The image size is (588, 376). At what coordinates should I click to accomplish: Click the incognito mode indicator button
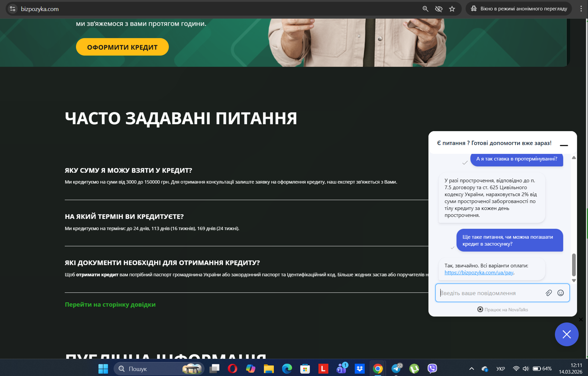pyautogui.click(x=519, y=9)
